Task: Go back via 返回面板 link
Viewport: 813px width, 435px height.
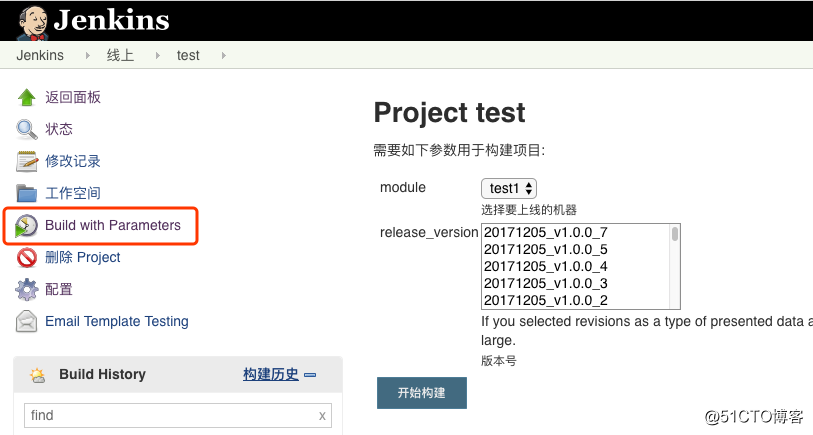Action: (x=73, y=97)
